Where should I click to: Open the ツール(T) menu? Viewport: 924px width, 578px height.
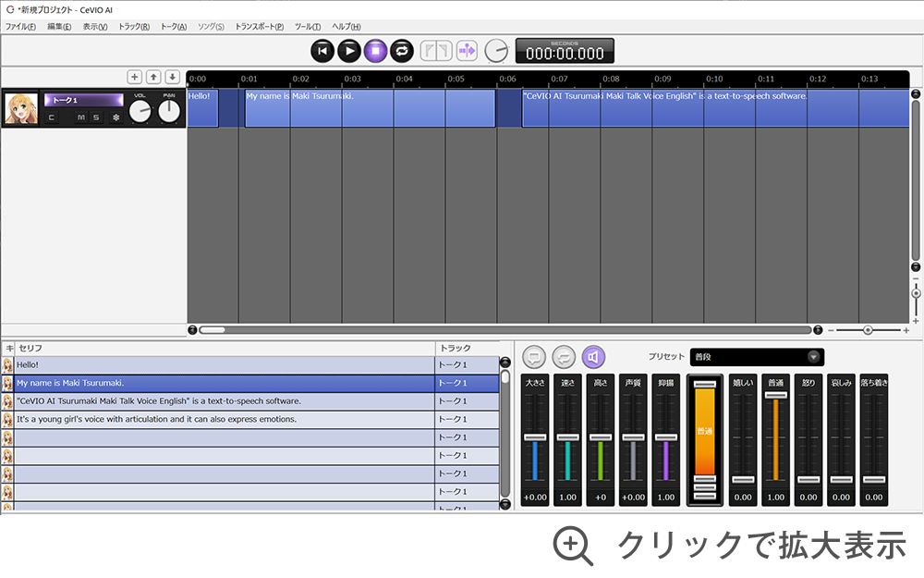click(308, 27)
